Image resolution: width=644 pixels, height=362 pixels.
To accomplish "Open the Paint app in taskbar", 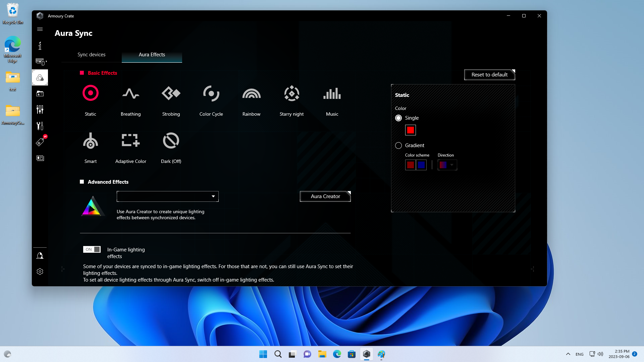I will pos(381,354).
